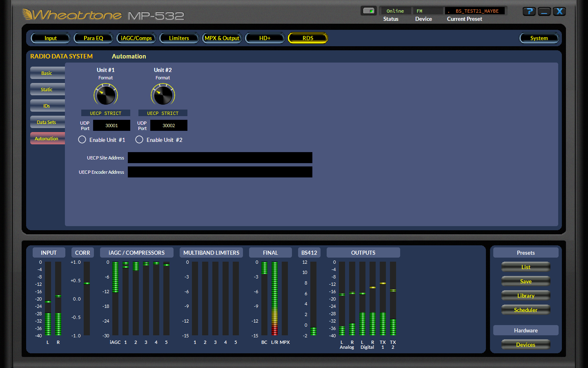Open the System tab
This screenshot has height=368, width=588.
[539, 38]
